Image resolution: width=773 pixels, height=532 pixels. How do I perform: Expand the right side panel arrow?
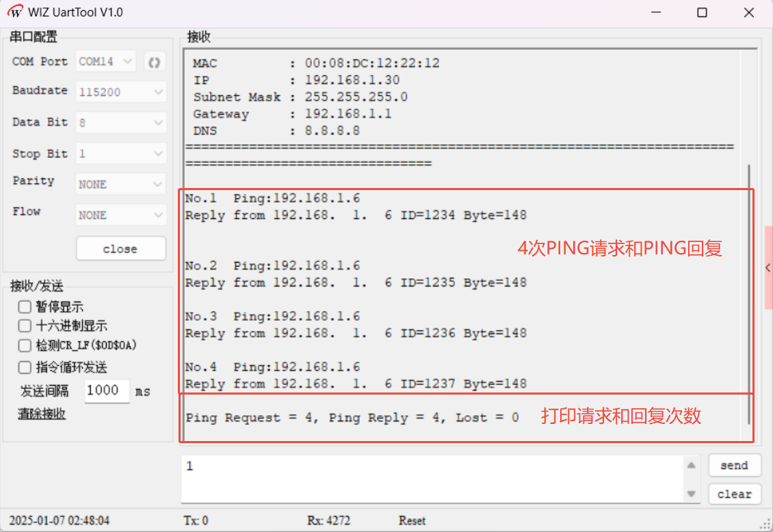pyautogui.click(x=768, y=267)
